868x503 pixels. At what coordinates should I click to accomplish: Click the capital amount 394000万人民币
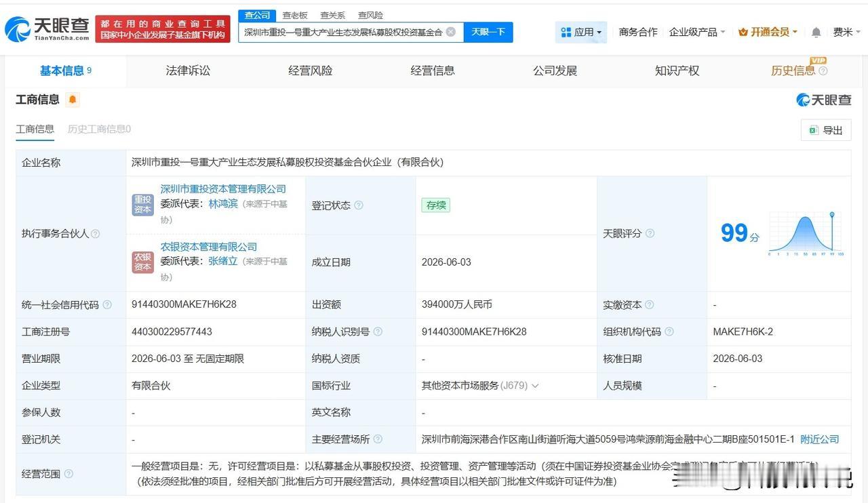point(457,304)
